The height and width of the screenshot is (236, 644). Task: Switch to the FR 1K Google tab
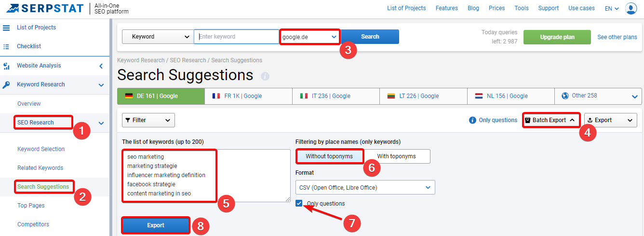248,96
